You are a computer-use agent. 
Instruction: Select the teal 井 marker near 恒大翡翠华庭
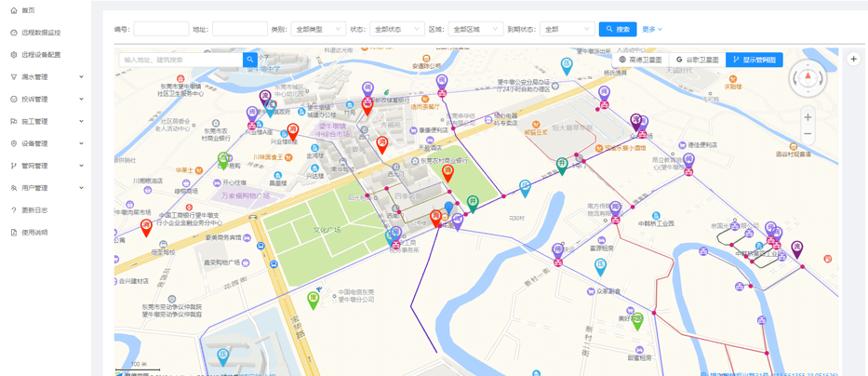click(x=562, y=166)
